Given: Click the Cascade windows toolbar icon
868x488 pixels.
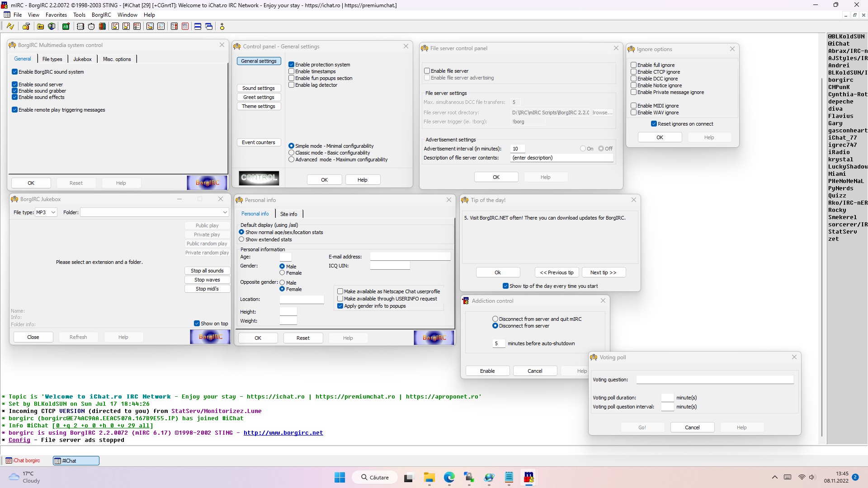Looking at the screenshot, I should [209, 26].
